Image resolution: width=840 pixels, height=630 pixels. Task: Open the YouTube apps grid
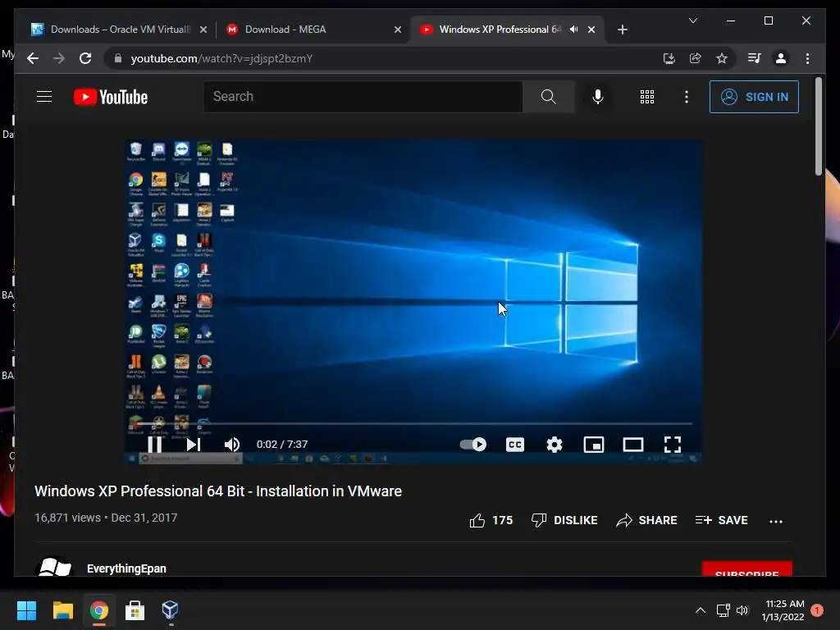point(647,97)
